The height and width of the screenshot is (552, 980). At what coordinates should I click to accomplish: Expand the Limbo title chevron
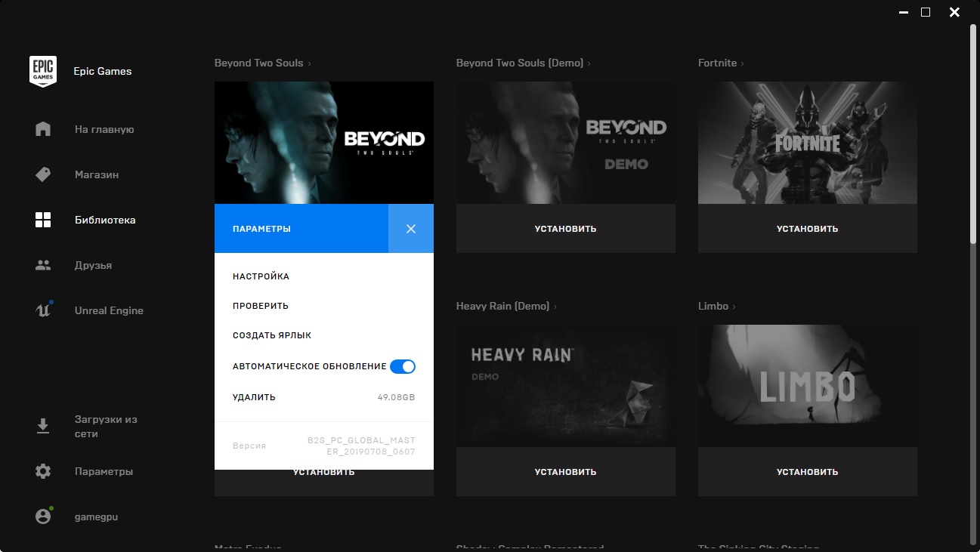coord(734,307)
